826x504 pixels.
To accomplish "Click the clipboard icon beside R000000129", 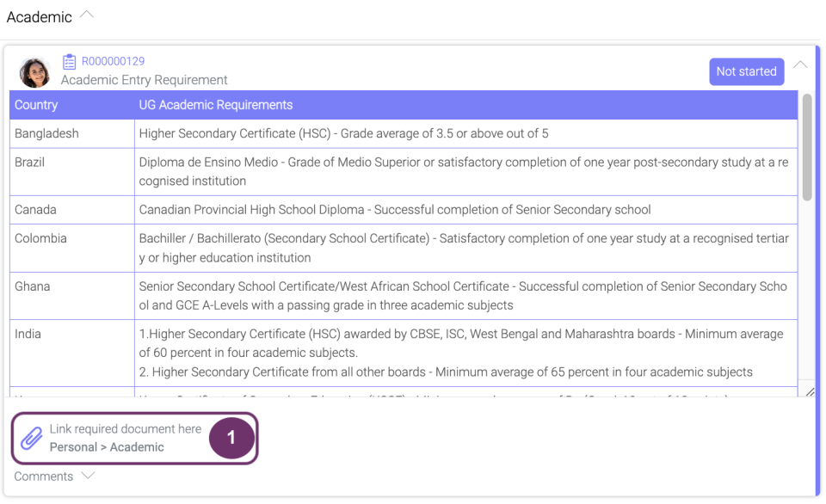I will 70,62.
